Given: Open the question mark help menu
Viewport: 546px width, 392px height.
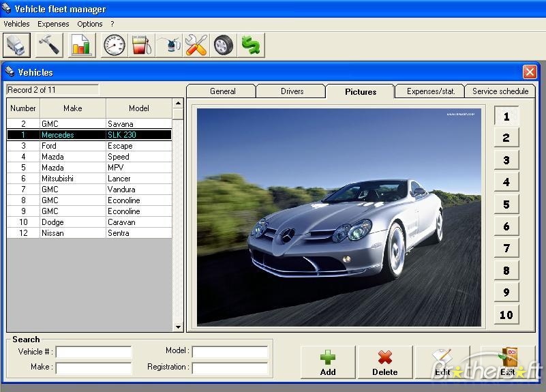Looking at the screenshot, I should pos(112,24).
